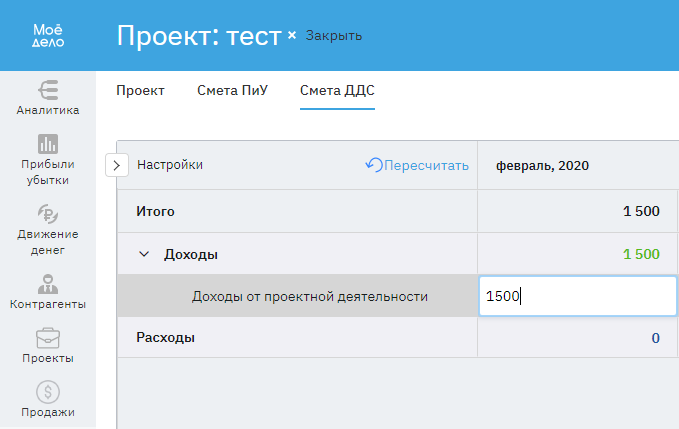Open Движение денег ruble icon
Image resolution: width=679 pixels, height=429 pixels.
click(x=48, y=213)
